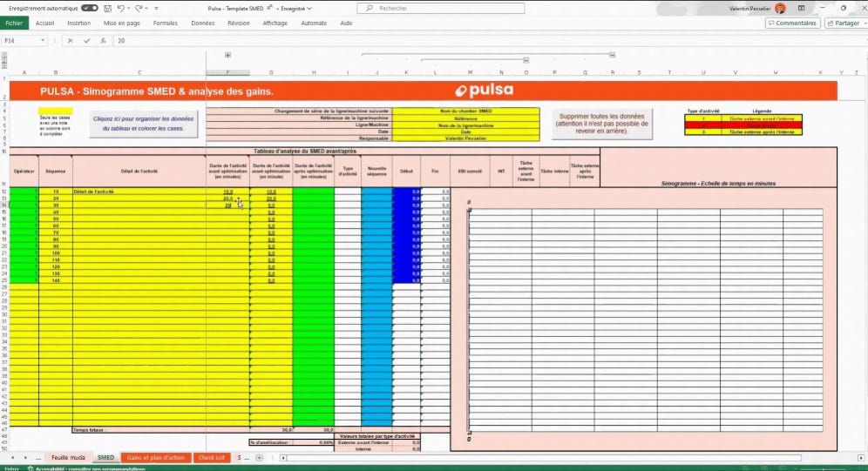Open the Affichage ribbon tab
The height and width of the screenshot is (471, 868).
pyautogui.click(x=275, y=24)
